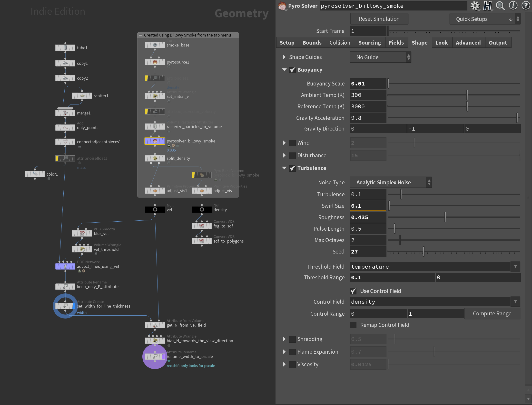Click the Roughness slider handle
Image resolution: width=532 pixels, height=405 pixels.
(445, 217)
